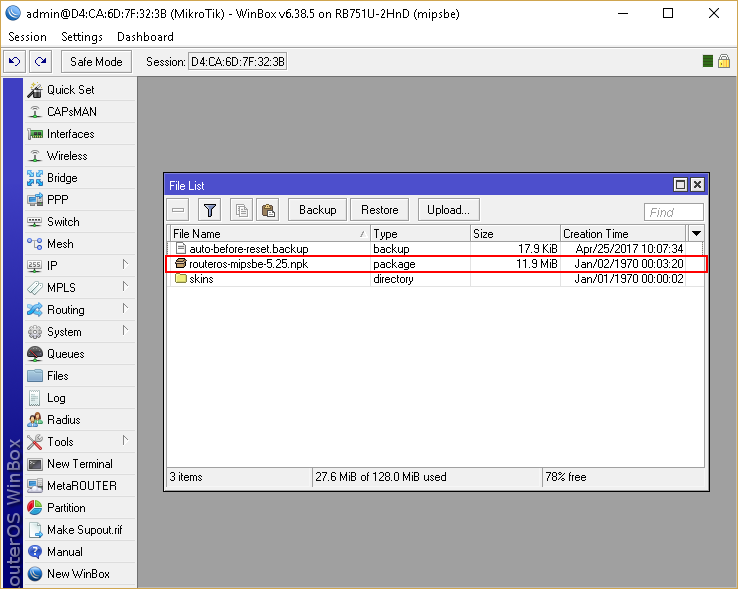Viewport: 738px width, 589px height.
Task: Open Queues sidebar item
Action: tap(80, 354)
